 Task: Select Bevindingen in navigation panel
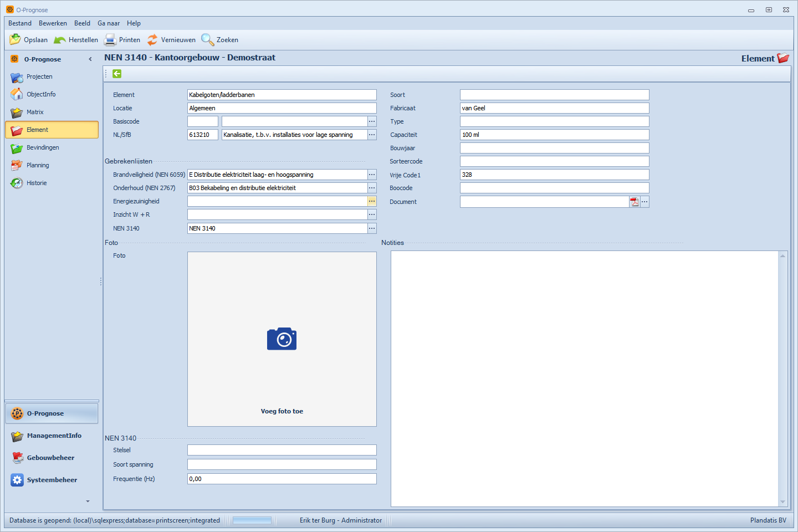(43, 147)
